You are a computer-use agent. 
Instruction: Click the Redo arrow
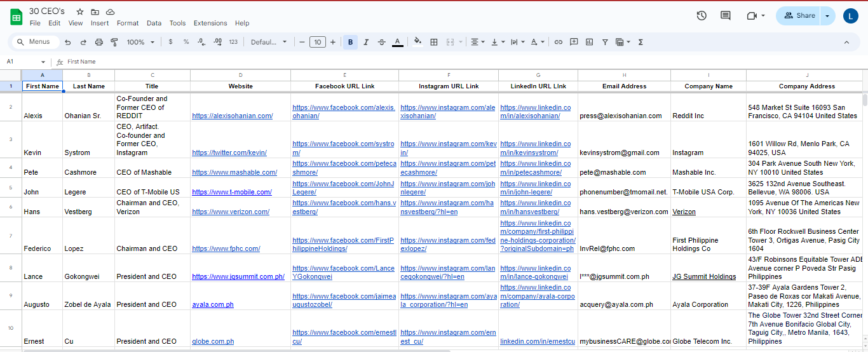[x=83, y=42]
